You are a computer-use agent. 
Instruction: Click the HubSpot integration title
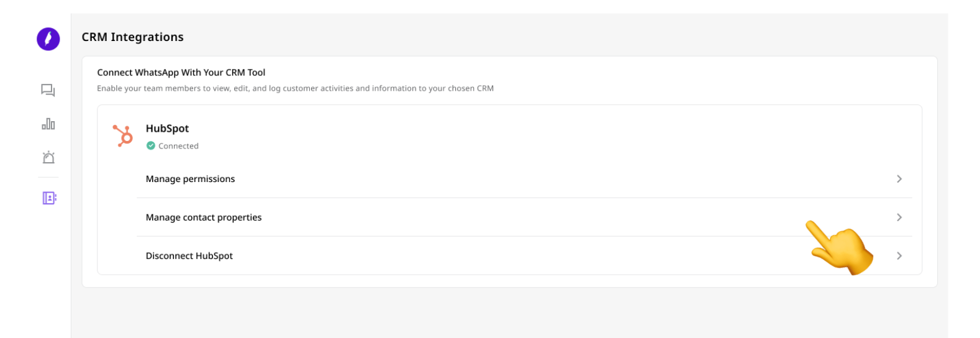(167, 129)
